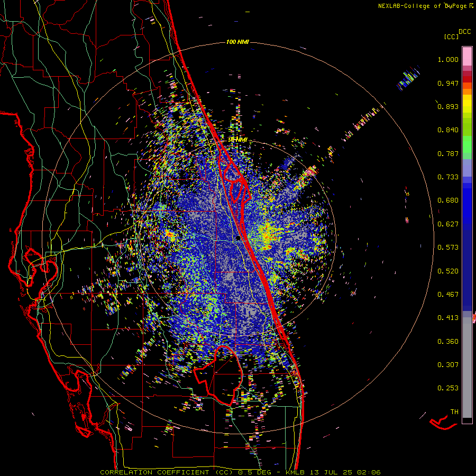Click the 0.413 scale value
476x476 pixels.
coord(448,318)
